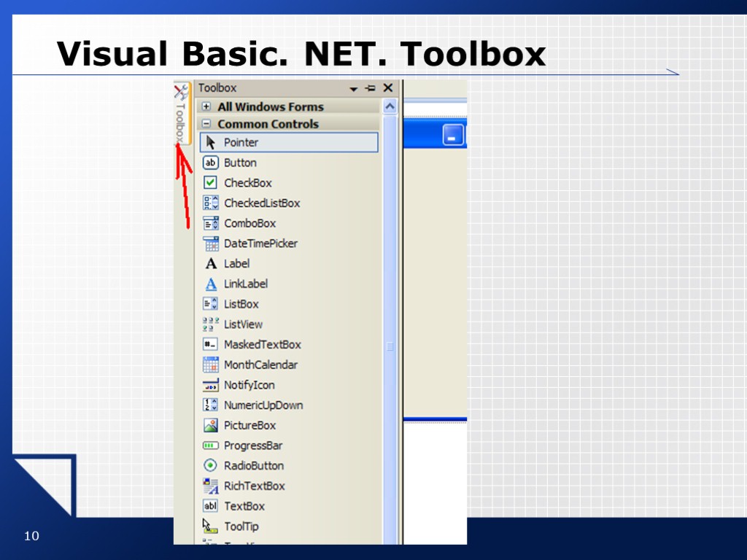The width and height of the screenshot is (747, 560).
Task: Click the ToolTip control icon
Action: pos(209,526)
